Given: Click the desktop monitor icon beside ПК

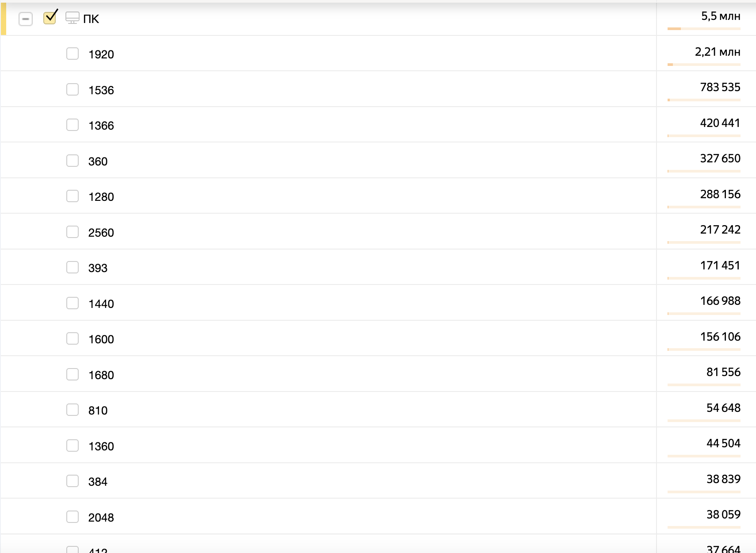Looking at the screenshot, I should tap(73, 18).
